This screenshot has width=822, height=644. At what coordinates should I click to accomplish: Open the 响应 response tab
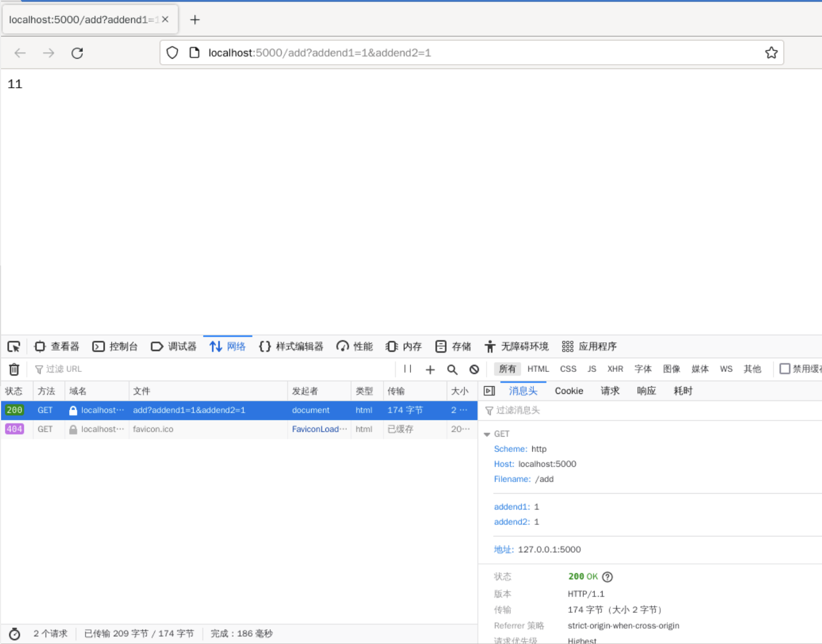point(646,391)
